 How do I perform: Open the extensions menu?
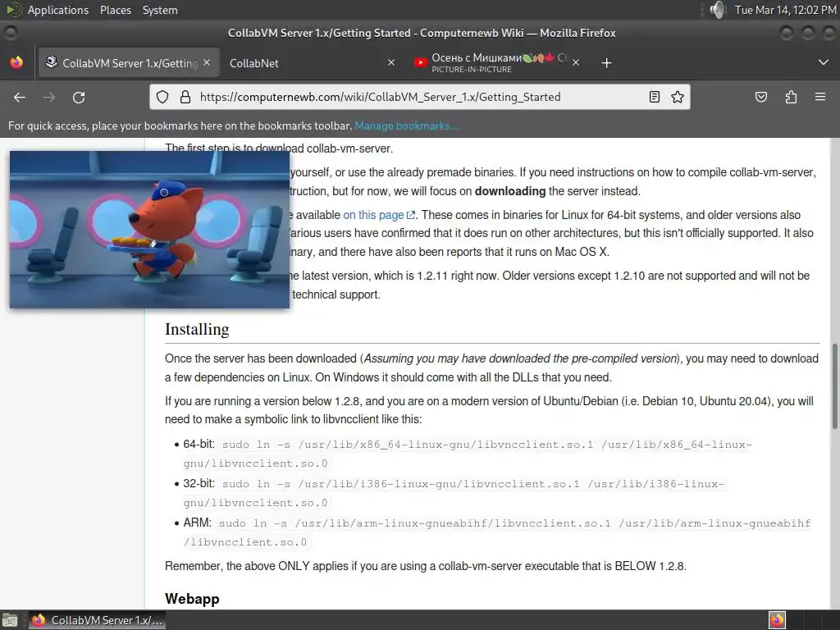point(791,97)
